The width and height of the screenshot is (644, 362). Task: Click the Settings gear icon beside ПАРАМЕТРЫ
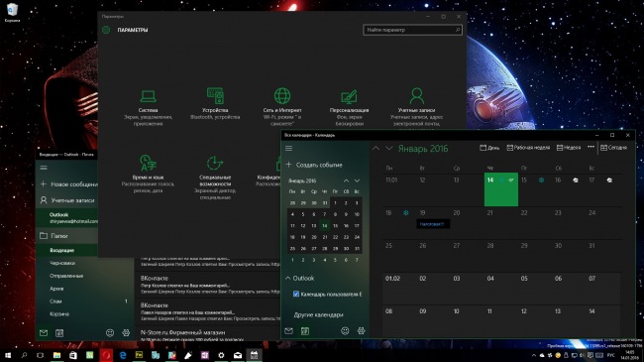(106, 30)
